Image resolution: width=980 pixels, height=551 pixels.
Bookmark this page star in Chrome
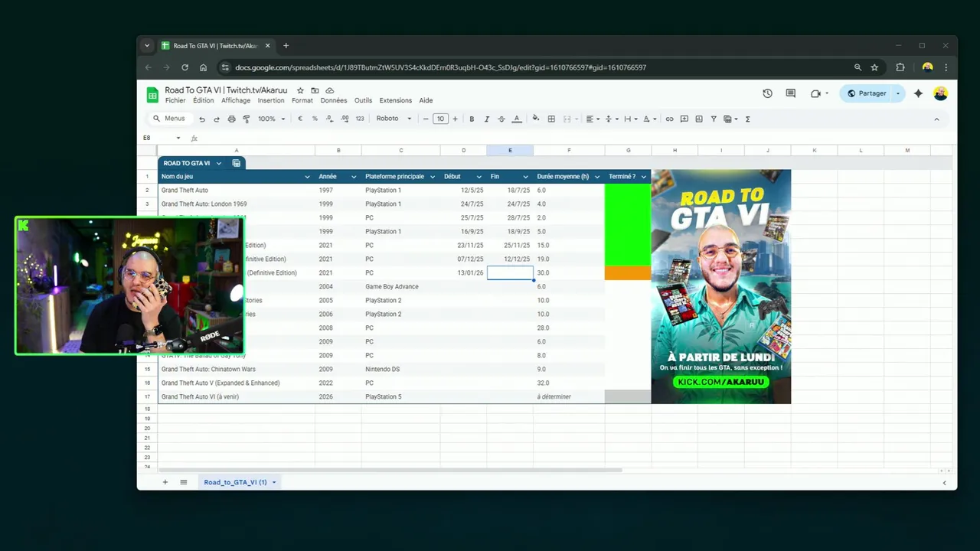[x=874, y=67]
